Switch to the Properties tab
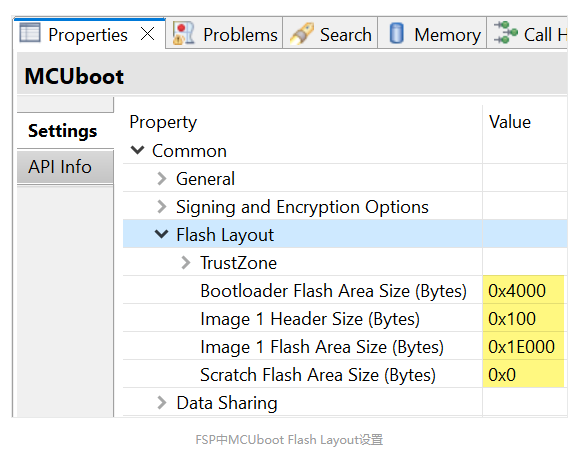This screenshot has height=459, width=579. click(88, 35)
